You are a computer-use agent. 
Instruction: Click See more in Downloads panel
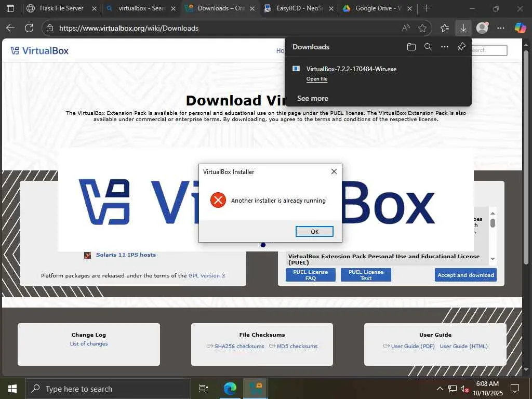pos(312,98)
